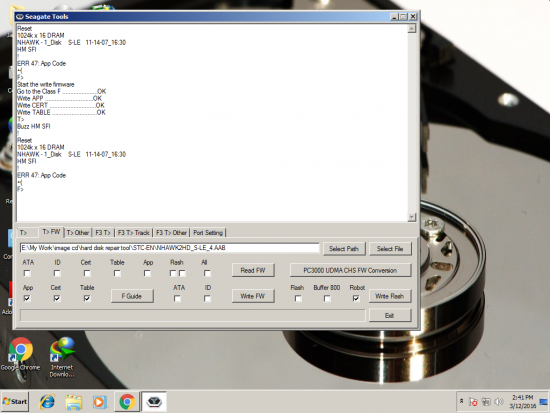Screen dimensions: 550x413
Task: Switch to the F3 T> tab
Action: tap(103, 233)
